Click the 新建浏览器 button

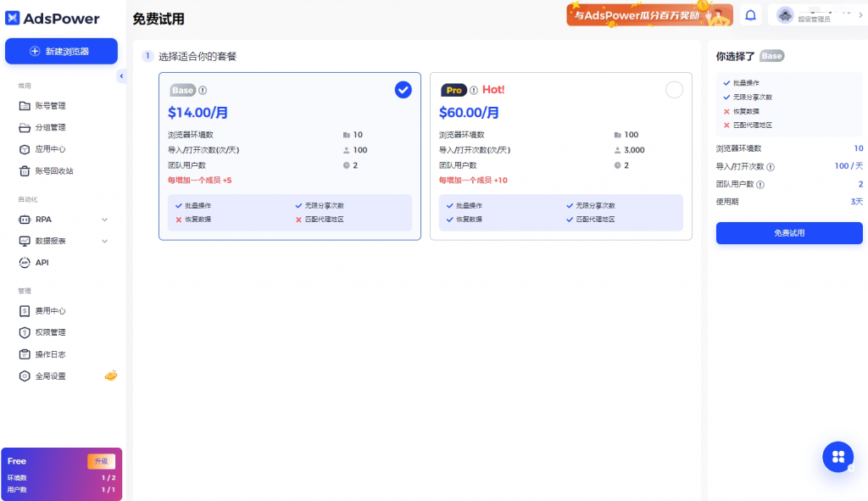point(61,52)
